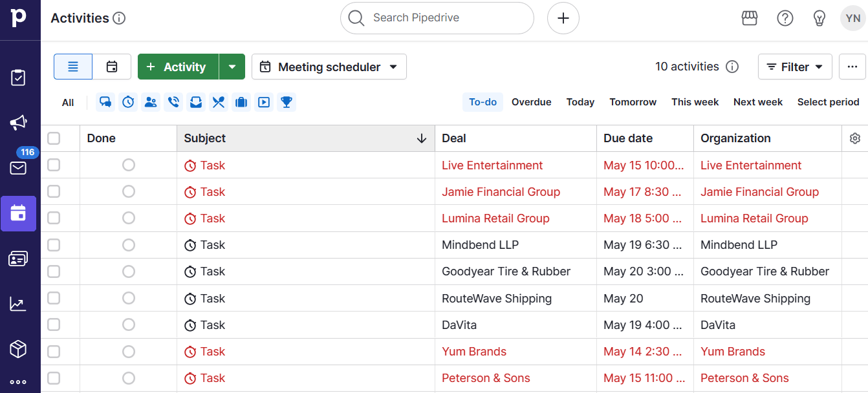The width and height of the screenshot is (868, 393).
Task: Click the Deal column header
Action: click(515, 138)
